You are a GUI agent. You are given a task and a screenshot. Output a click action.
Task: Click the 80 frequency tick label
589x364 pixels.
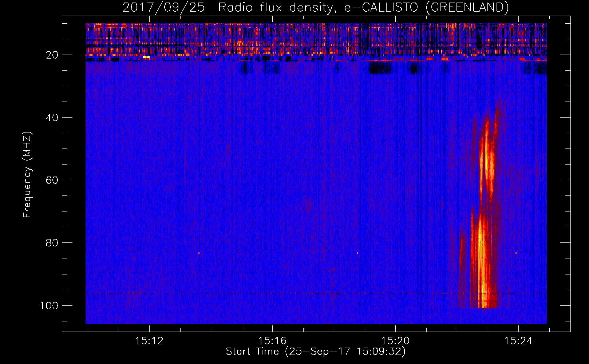52,243
